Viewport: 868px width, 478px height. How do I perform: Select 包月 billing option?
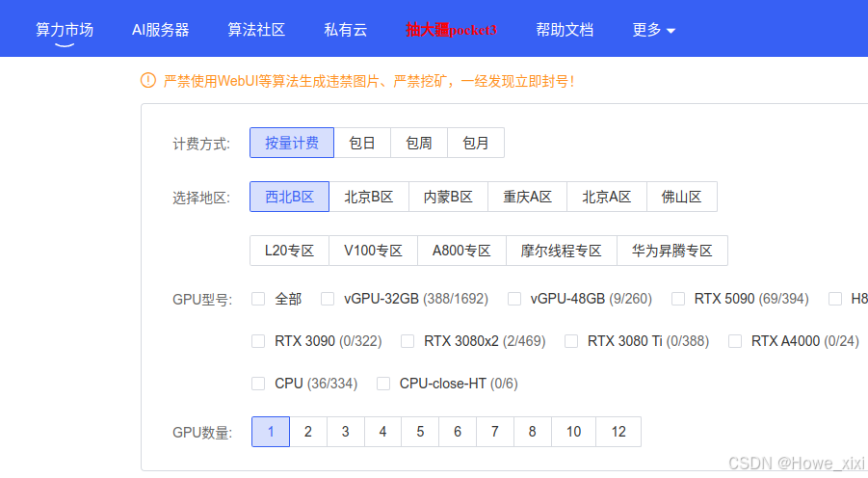(476, 143)
